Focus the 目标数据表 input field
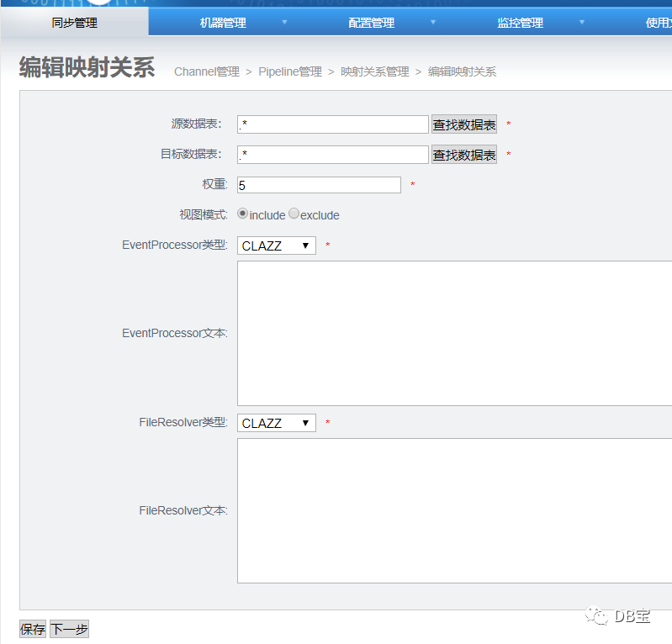 [332, 154]
